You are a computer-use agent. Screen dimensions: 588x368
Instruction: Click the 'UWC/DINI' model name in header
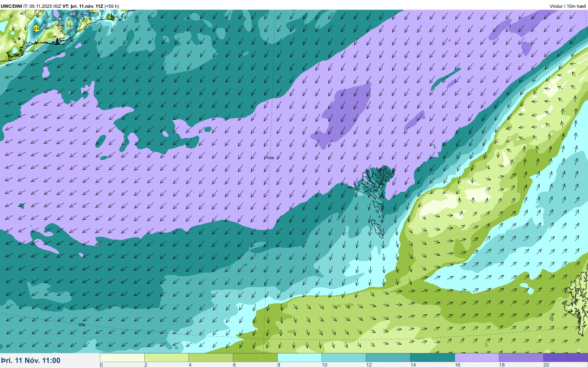(x=11, y=6)
